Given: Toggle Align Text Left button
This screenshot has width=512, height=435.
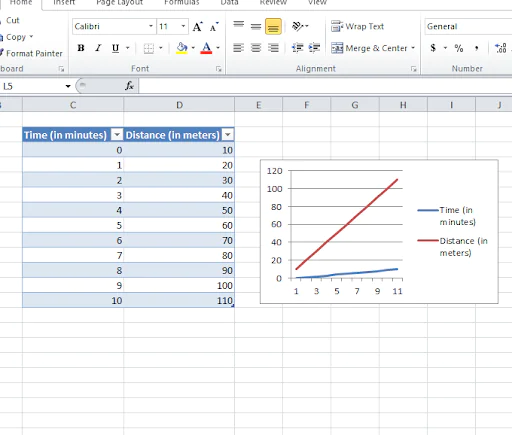Looking at the screenshot, I should (238, 48).
